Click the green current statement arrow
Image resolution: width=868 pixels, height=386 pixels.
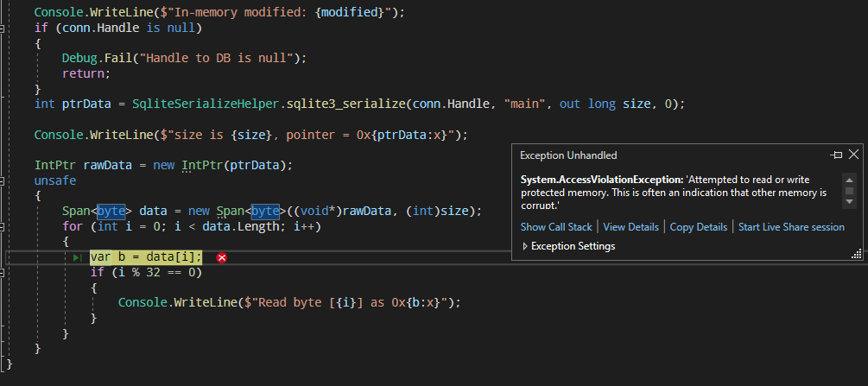78,257
